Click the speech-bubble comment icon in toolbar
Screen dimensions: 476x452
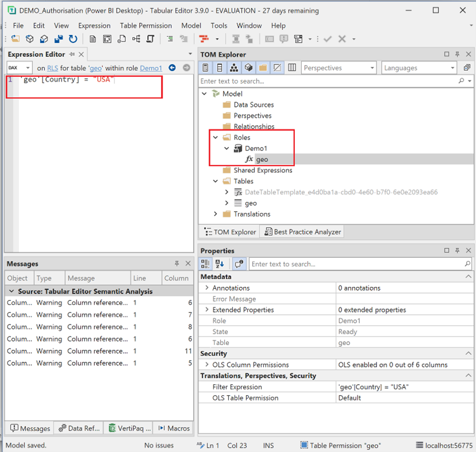click(284, 39)
